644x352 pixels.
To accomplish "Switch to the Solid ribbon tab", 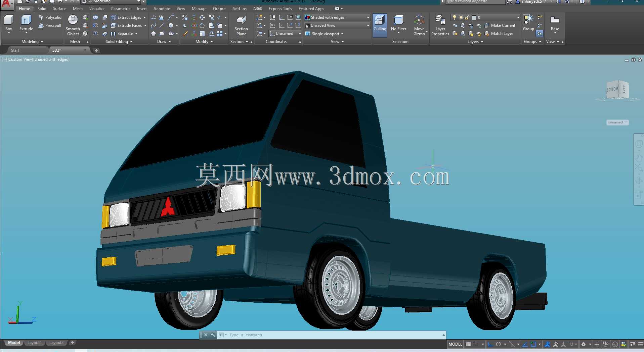I will coord(42,9).
